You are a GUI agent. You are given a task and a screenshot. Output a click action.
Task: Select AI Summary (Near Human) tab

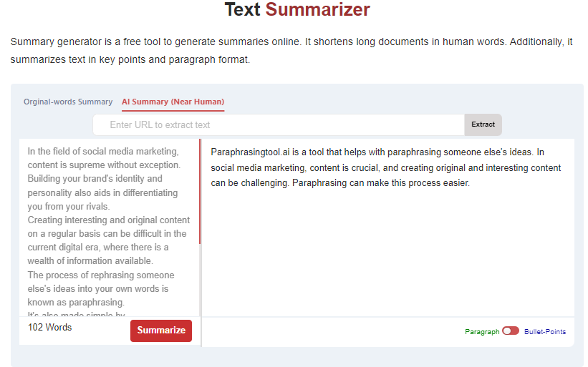[x=173, y=102]
